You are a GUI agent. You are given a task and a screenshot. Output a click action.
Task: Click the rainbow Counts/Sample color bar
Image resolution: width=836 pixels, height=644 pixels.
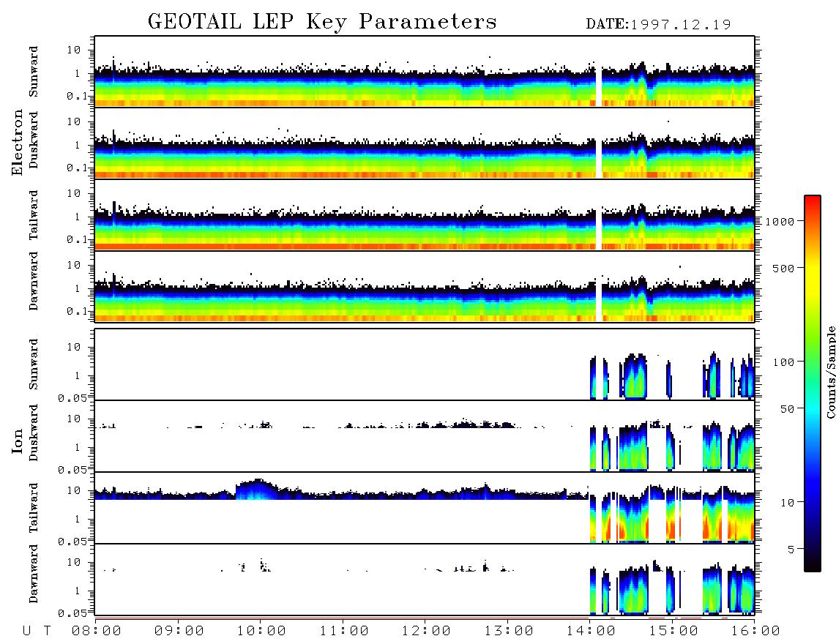[x=813, y=383]
